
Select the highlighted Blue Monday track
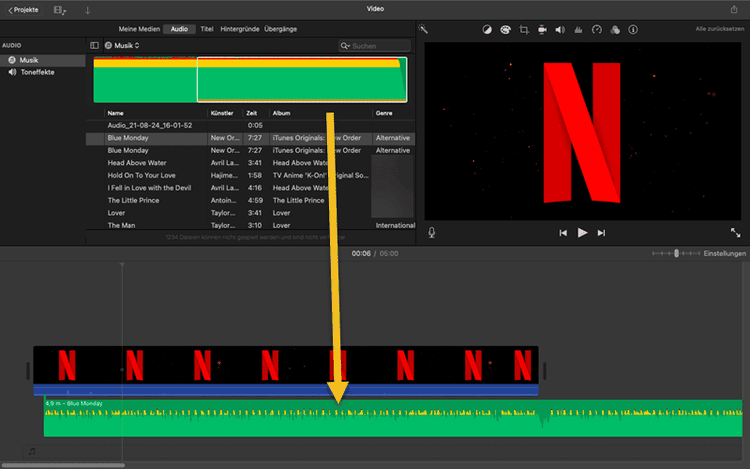(250, 138)
